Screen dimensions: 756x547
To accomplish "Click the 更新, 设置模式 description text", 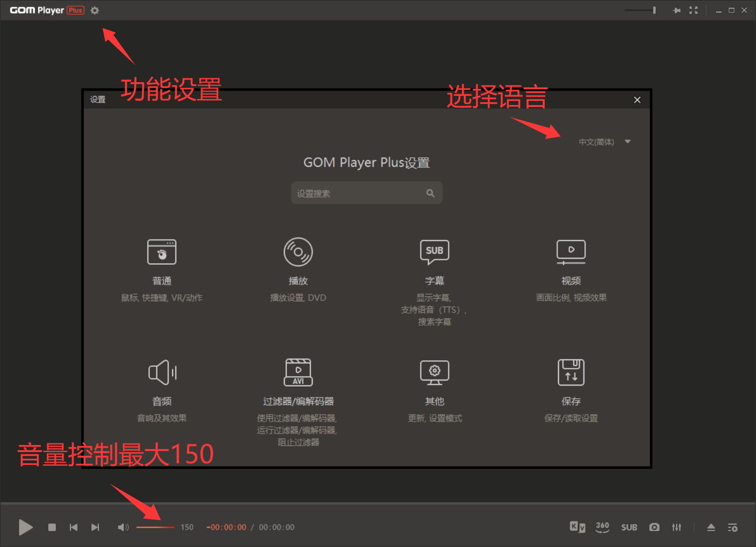I will (x=435, y=418).
